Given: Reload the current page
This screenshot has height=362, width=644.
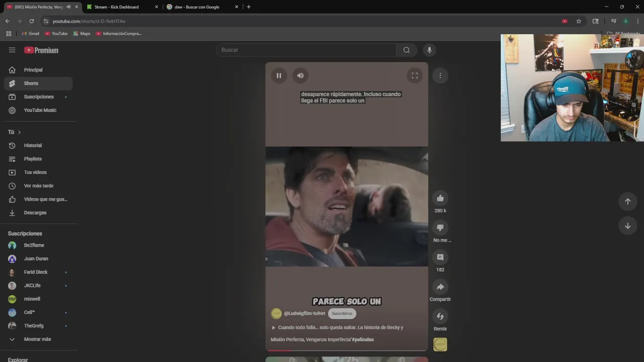Looking at the screenshot, I should point(31,21).
